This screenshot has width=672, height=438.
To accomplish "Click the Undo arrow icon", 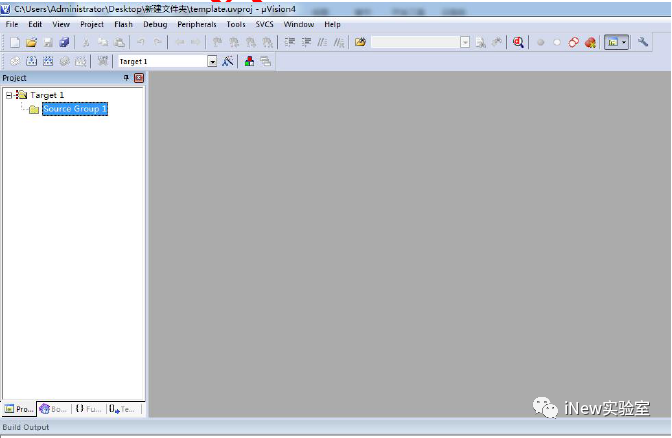I will [141, 42].
